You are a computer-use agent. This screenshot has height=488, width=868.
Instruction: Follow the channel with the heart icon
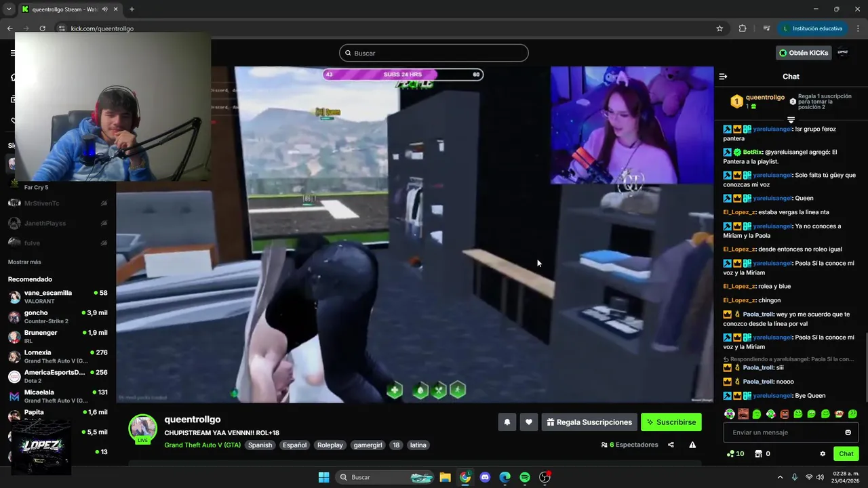529,422
